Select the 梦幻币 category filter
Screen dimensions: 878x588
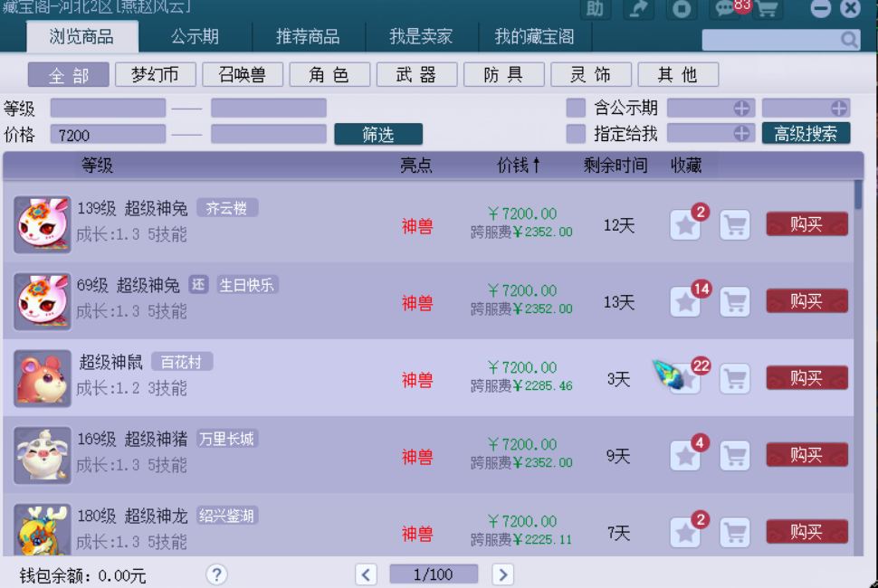coord(155,74)
